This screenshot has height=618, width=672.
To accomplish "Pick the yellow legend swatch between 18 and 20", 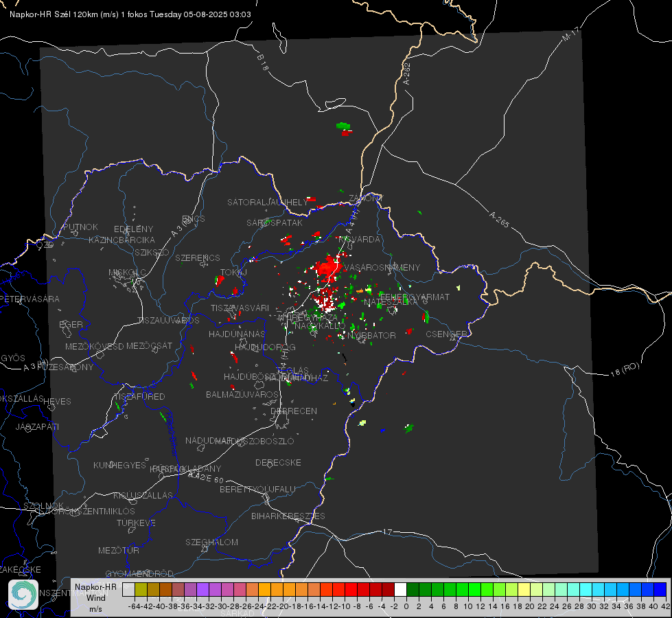I will 524,590.
